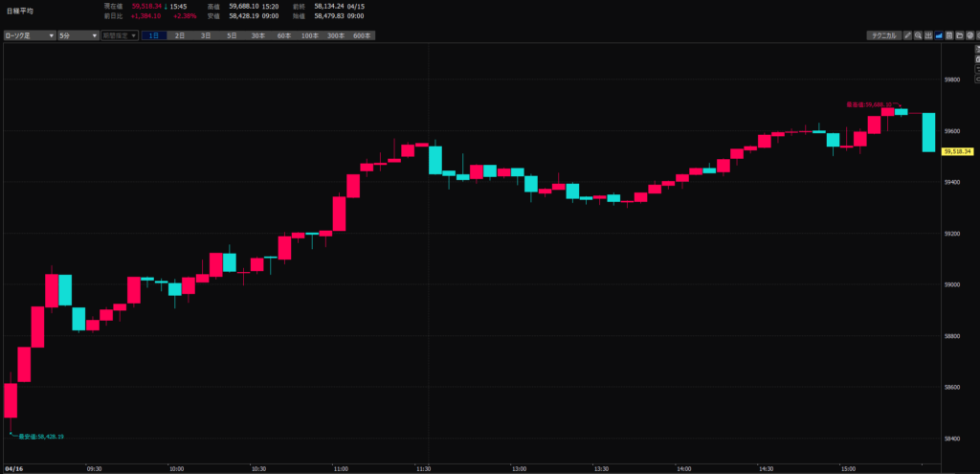Open the 期間指定 period dropdown
The height and width of the screenshot is (474, 980).
120,35
